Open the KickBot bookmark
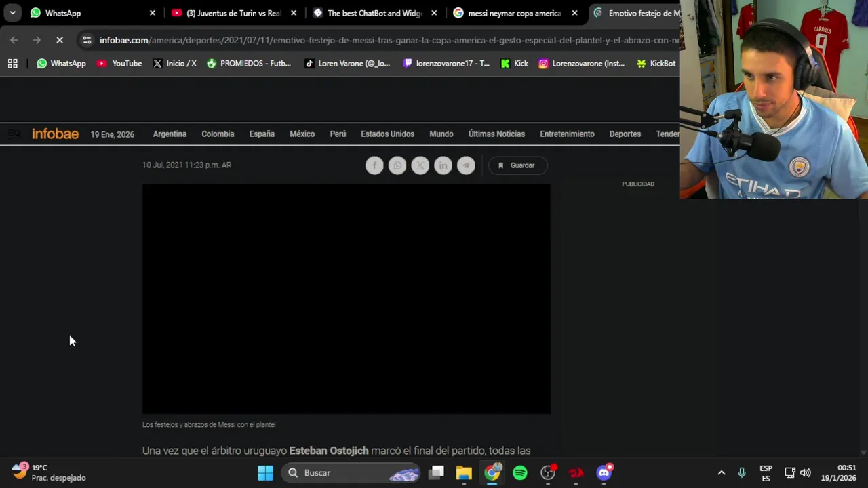 (x=656, y=63)
